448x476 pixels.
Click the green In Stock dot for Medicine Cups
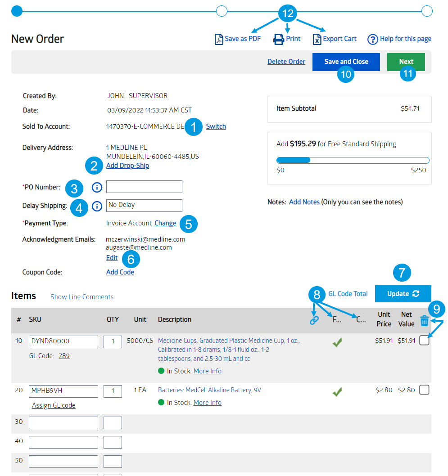tap(161, 371)
